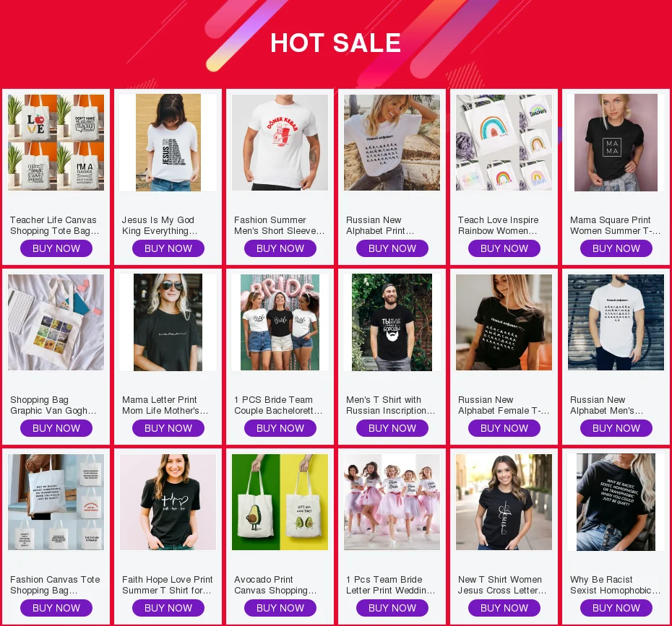Click BUY NOW under Why Be Racist shirt

616,608
